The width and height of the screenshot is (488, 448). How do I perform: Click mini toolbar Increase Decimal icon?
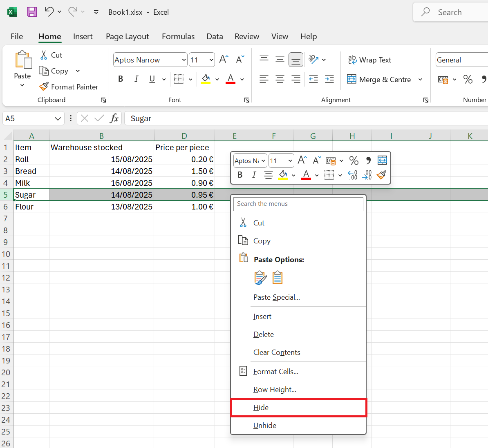pos(352,175)
